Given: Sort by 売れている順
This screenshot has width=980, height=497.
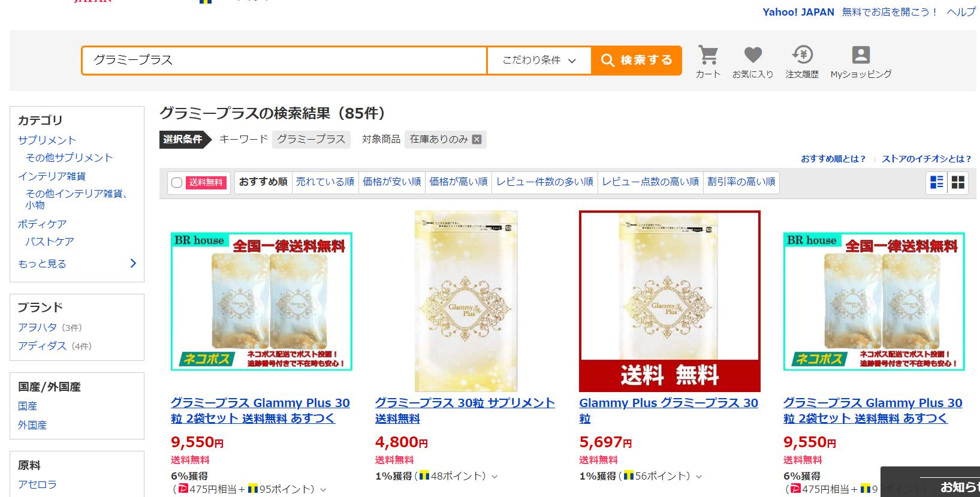Looking at the screenshot, I should pos(325,182).
